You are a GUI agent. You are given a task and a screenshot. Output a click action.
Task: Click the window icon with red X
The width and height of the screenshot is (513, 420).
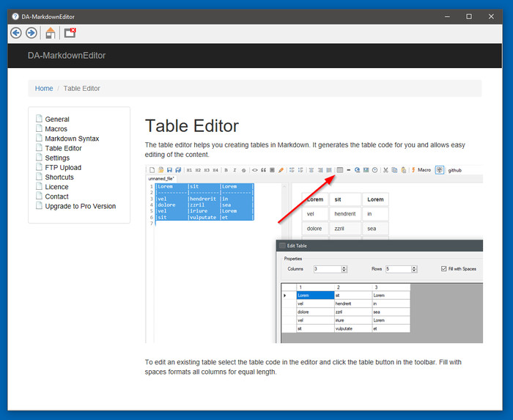(70, 33)
